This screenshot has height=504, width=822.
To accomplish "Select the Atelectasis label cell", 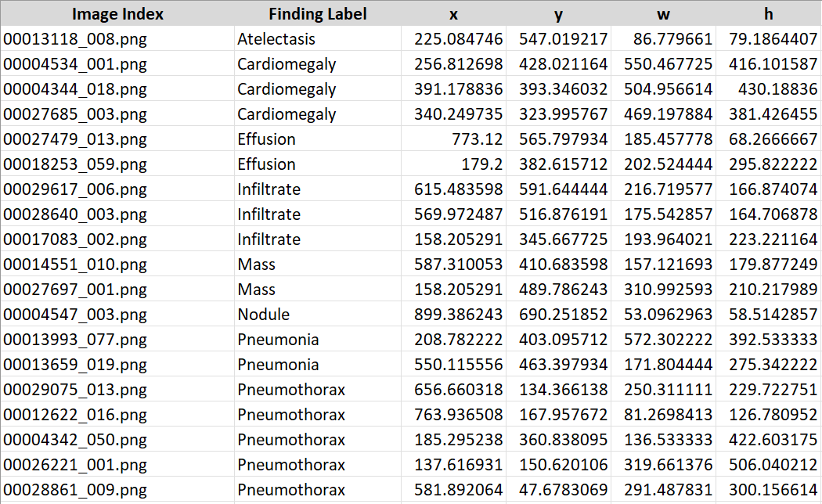I will [318, 39].
